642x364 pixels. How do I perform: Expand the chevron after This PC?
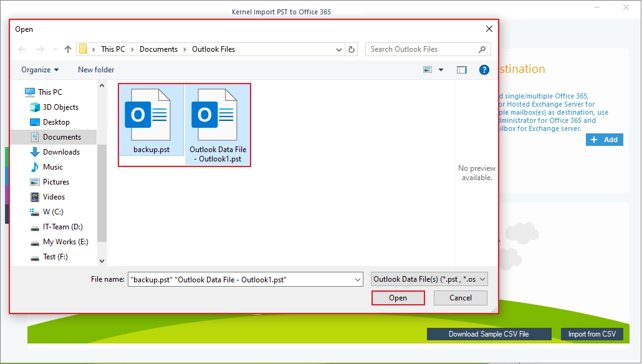(x=132, y=49)
